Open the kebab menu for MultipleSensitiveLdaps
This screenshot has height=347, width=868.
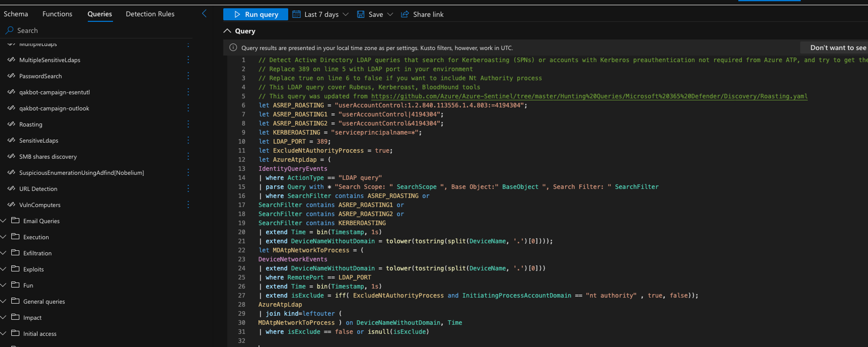pos(188,60)
